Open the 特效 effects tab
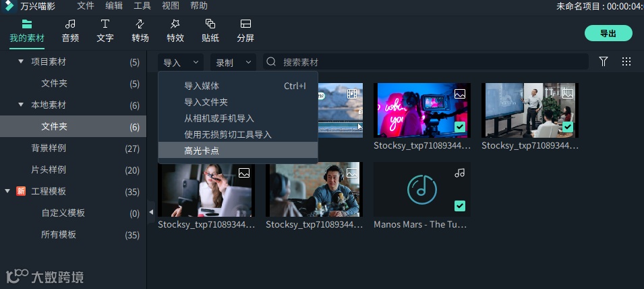This screenshot has width=644, height=289. pyautogui.click(x=175, y=31)
